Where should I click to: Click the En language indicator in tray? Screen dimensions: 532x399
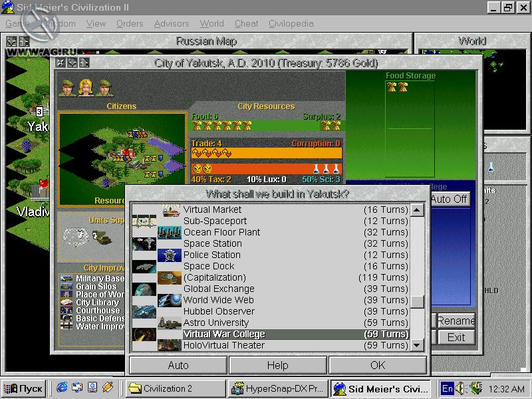click(447, 388)
